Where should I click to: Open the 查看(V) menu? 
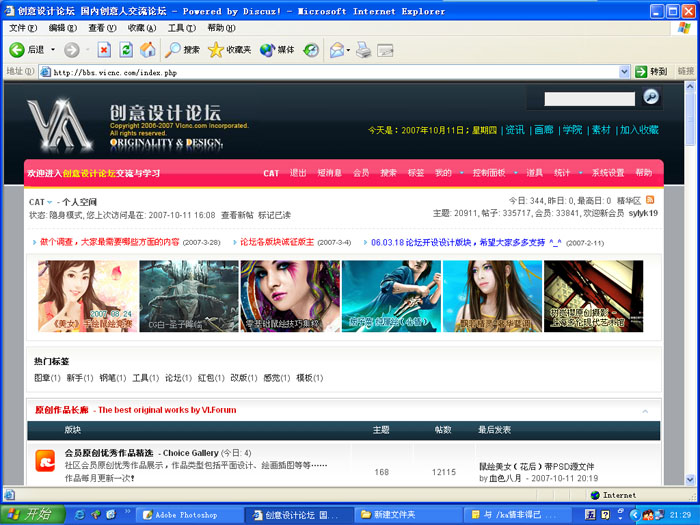(102, 28)
